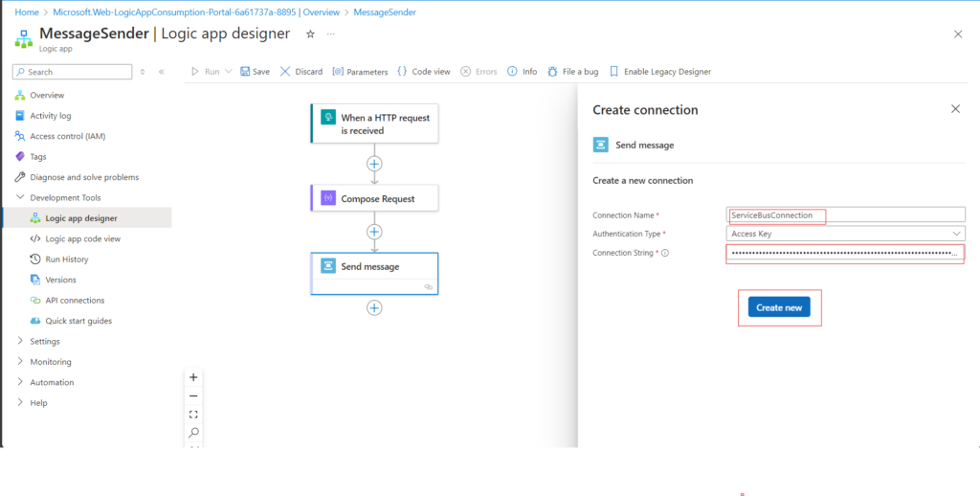Screen dimensions: 980x496
Task: Open Diagnose and solve problems
Action: pyautogui.click(x=85, y=177)
